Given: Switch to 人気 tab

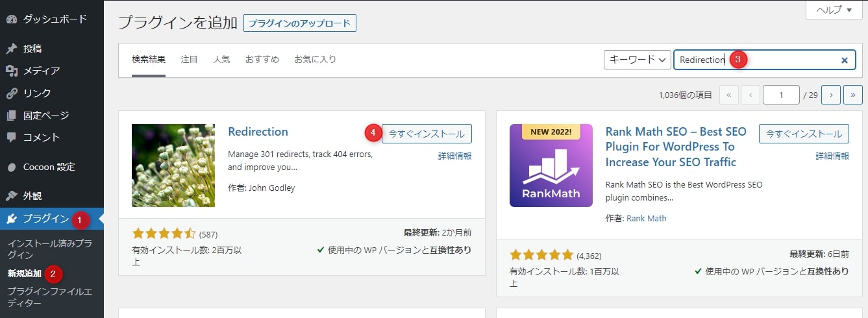Looking at the screenshot, I should tap(221, 60).
